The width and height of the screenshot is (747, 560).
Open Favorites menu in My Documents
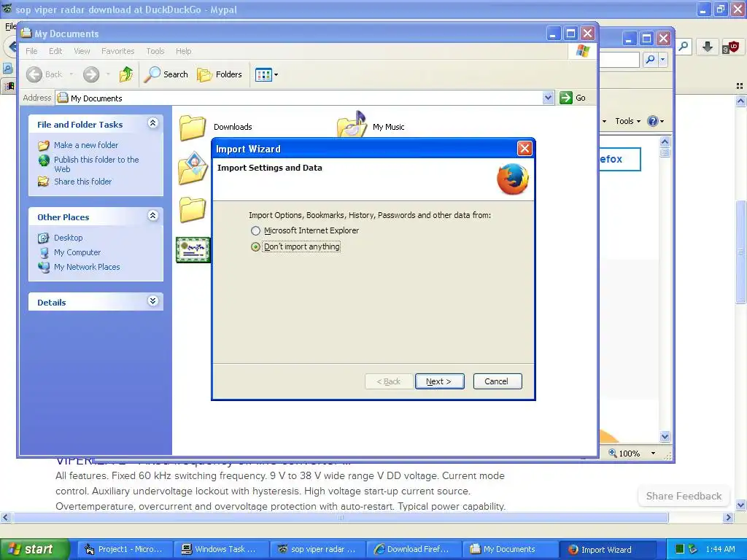(x=117, y=51)
